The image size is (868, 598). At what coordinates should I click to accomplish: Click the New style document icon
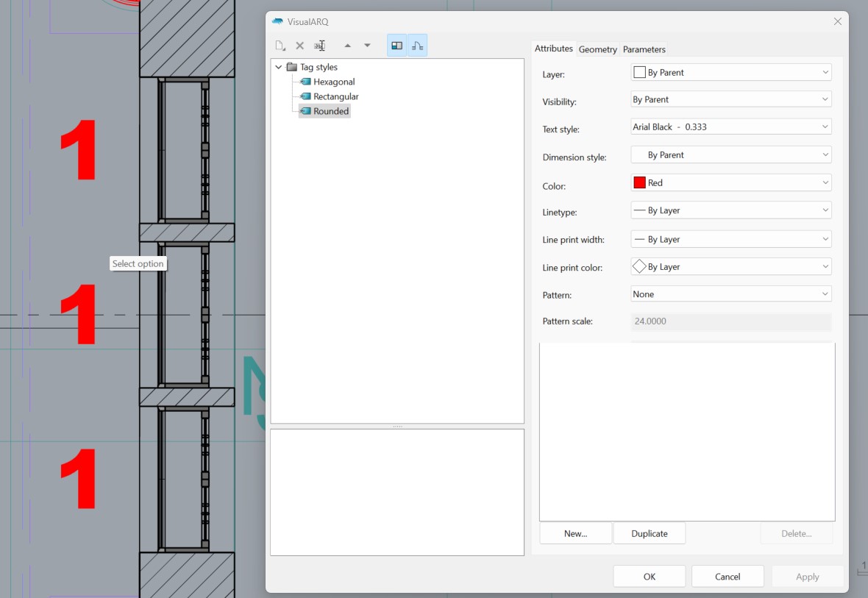[280, 46]
